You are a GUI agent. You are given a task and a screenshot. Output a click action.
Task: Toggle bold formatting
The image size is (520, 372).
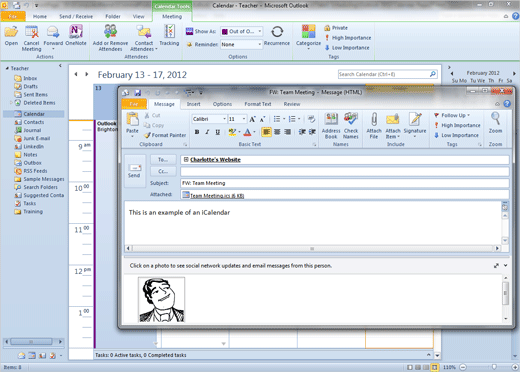[197, 132]
